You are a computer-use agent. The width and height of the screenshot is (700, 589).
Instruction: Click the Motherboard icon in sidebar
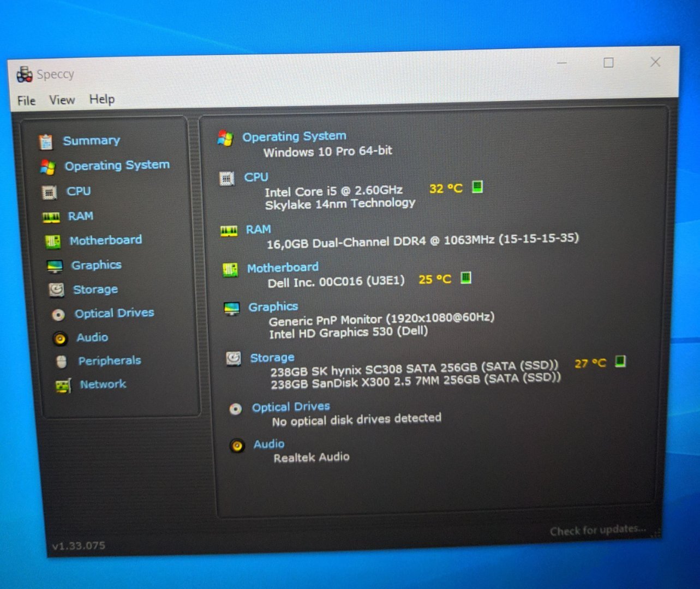tap(53, 241)
